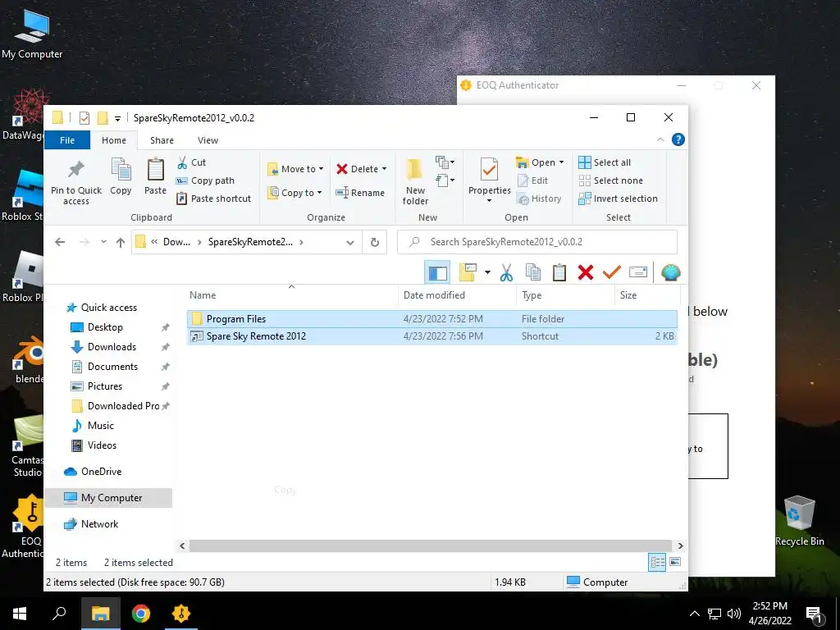Click the Paste clipboard button in ribbon
Viewport: 840px width, 630px height.
(155, 177)
